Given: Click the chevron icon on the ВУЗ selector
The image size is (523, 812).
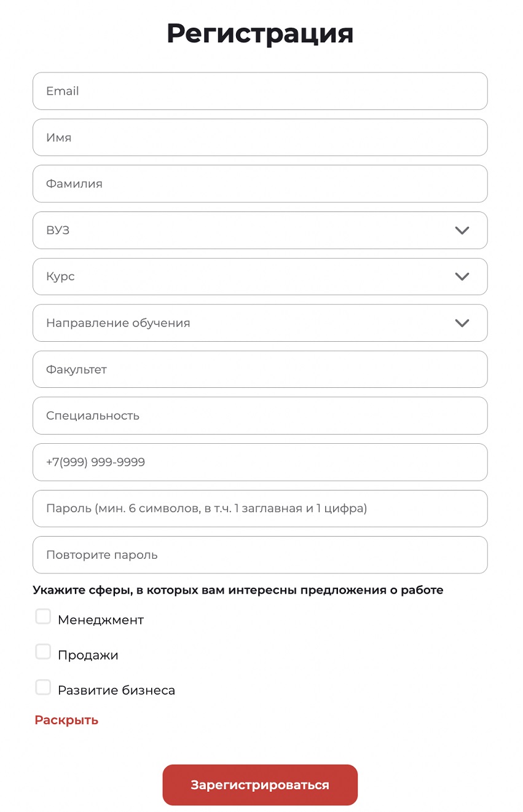Looking at the screenshot, I should click(462, 230).
